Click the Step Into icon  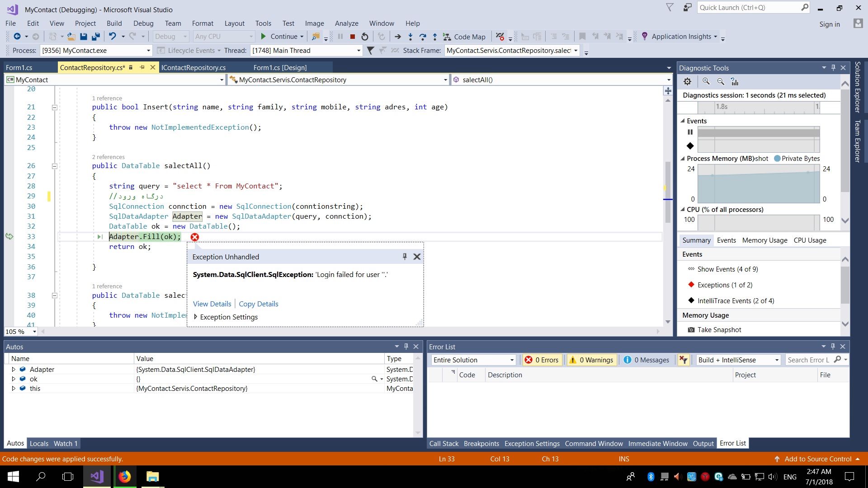410,37
